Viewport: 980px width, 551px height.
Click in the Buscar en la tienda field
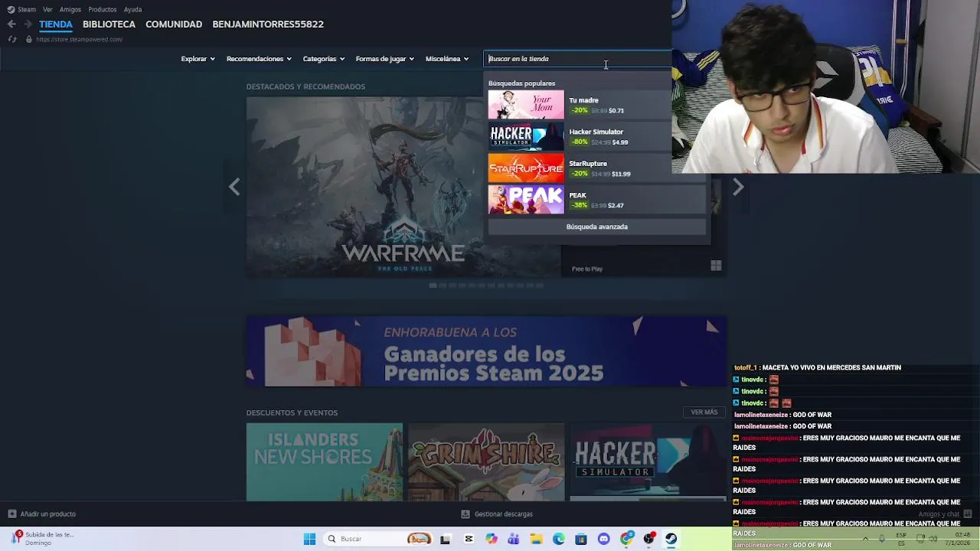click(x=579, y=59)
